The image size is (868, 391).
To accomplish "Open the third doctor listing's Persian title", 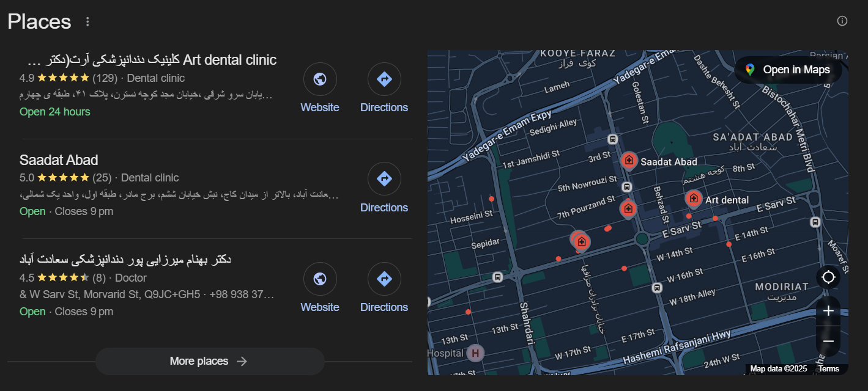I will 125,260.
